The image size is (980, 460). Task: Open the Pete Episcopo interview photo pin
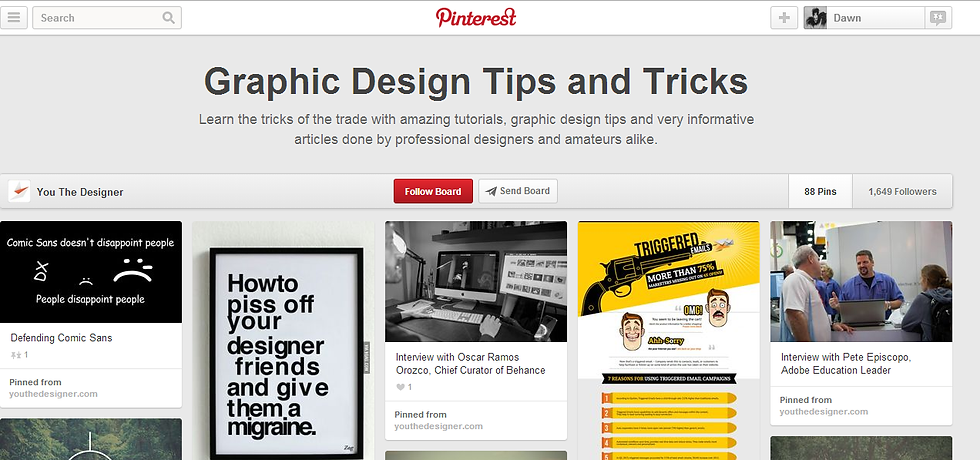[x=861, y=281]
